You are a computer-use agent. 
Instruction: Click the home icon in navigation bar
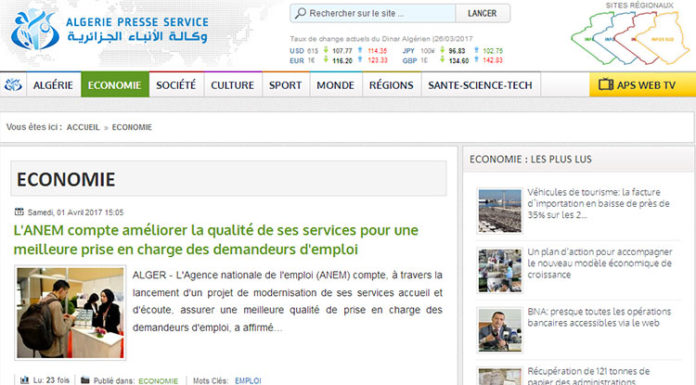(13, 85)
